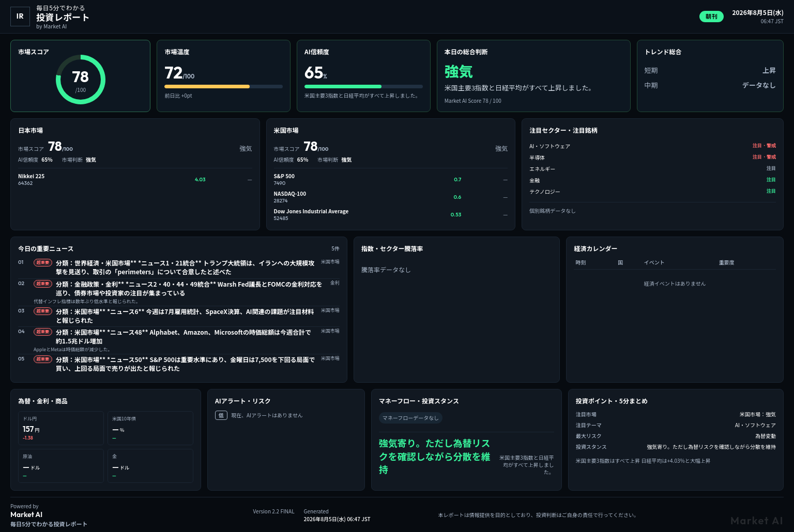Click the 低 risk level badge
Screen dimensions: 794x532
click(x=221, y=415)
